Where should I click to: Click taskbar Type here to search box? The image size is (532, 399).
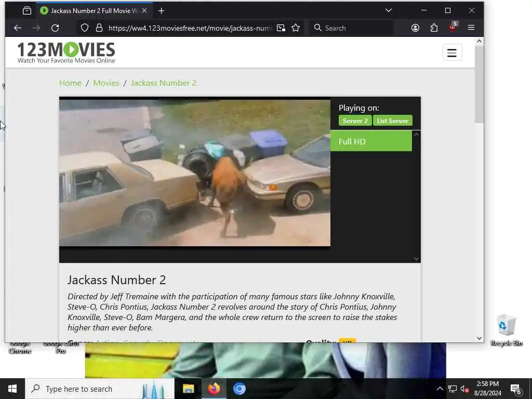coord(100,389)
